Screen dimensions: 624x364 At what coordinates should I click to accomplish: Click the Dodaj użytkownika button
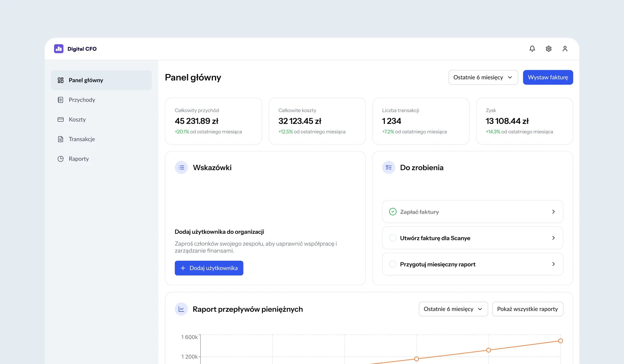pyautogui.click(x=209, y=268)
